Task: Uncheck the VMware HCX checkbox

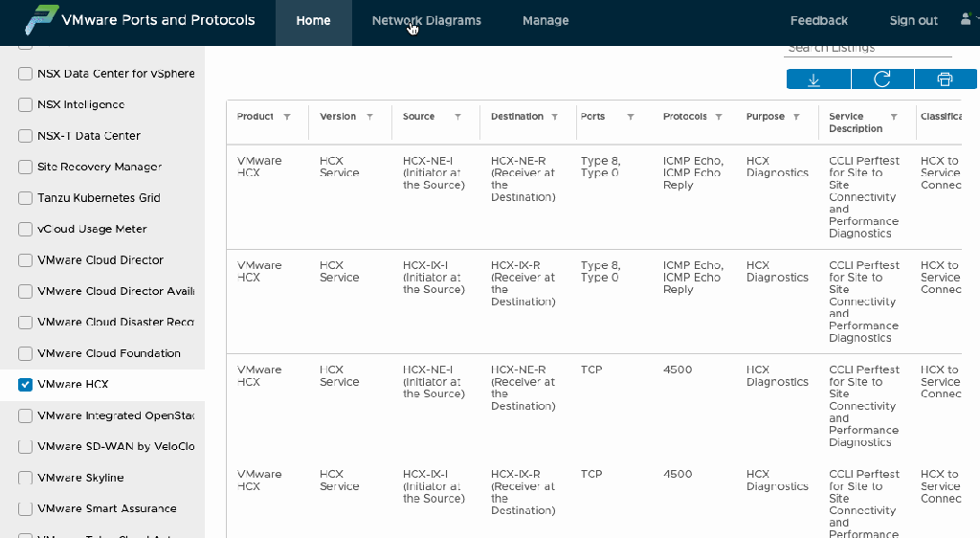Action: 26,385
